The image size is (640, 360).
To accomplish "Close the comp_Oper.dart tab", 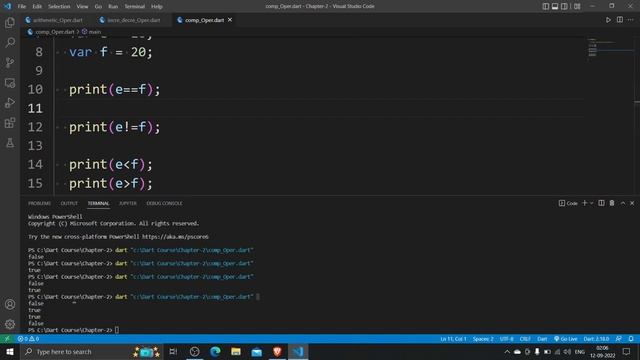I will pos(230,20).
